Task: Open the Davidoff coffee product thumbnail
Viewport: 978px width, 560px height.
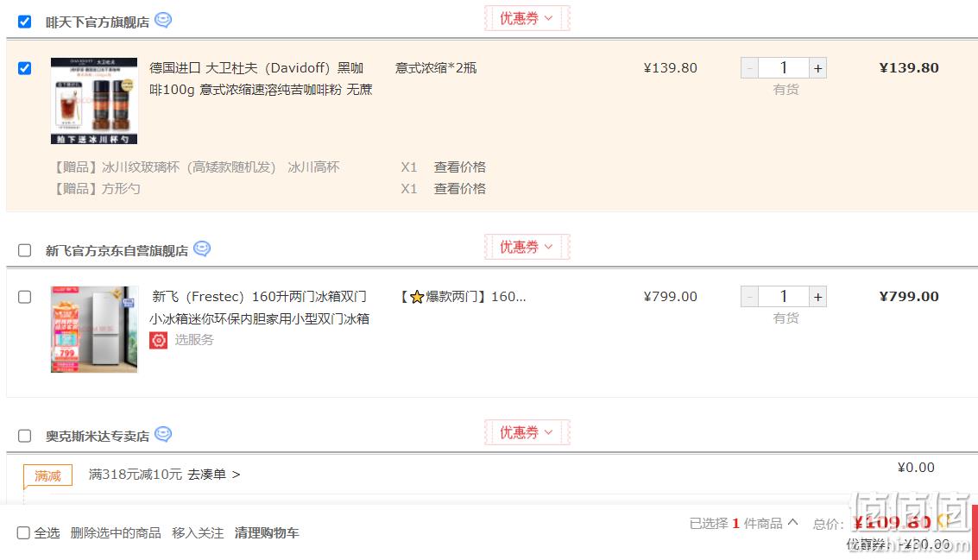Action: 93,101
